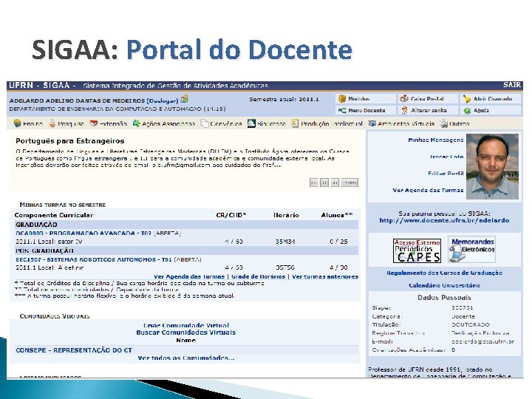Click the student count '0 / 25'
The height and width of the screenshot is (399, 532).
point(338,242)
